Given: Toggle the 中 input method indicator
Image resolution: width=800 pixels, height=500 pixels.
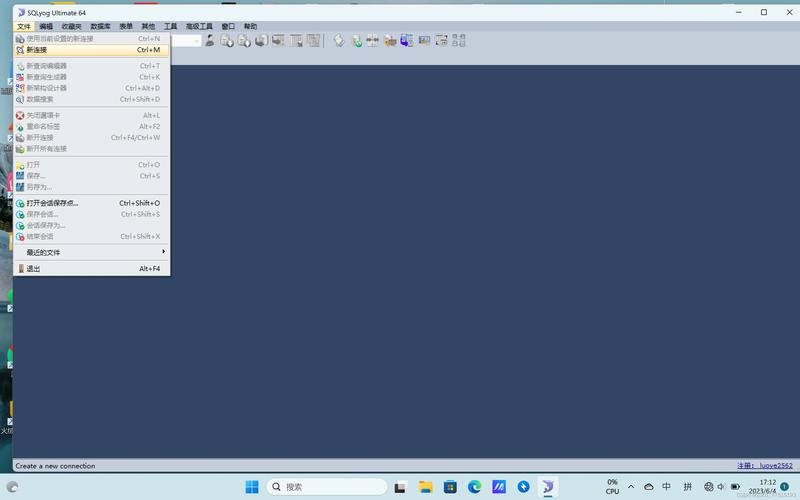Looking at the screenshot, I should point(666,486).
